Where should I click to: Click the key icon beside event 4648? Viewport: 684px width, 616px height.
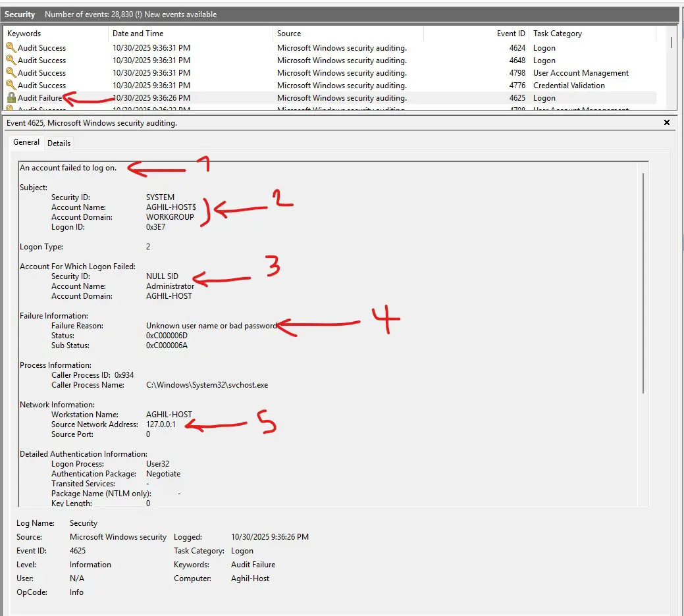pyautogui.click(x=11, y=61)
